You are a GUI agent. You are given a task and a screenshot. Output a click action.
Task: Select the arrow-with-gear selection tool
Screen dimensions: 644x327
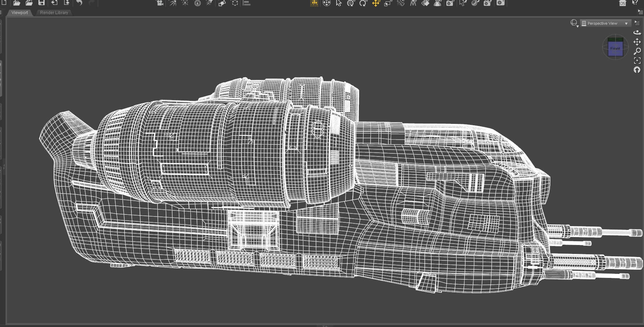[x=463, y=3]
